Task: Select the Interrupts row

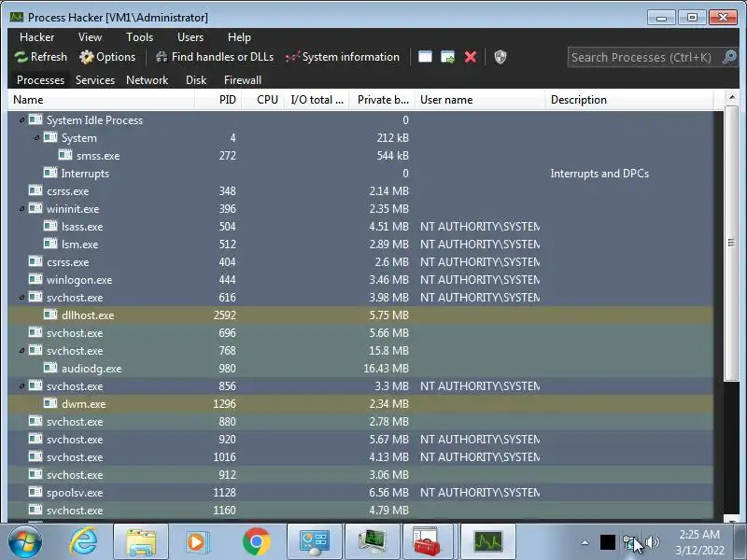Action: pyautogui.click(x=360, y=174)
